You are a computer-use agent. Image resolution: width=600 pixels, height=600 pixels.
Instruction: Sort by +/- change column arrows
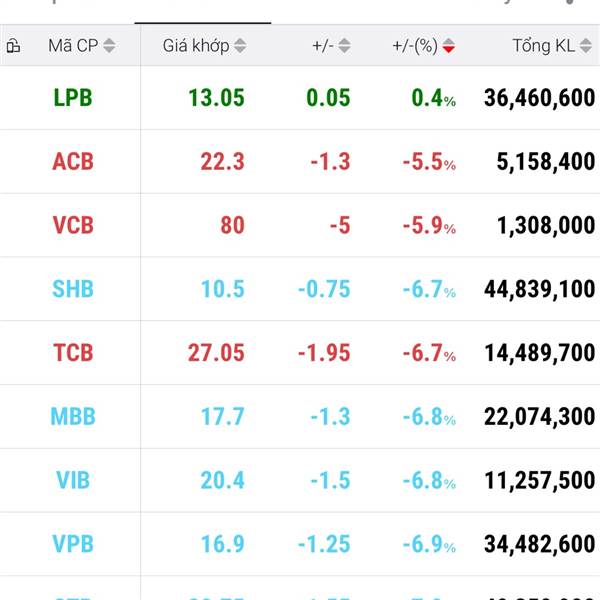(x=344, y=46)
